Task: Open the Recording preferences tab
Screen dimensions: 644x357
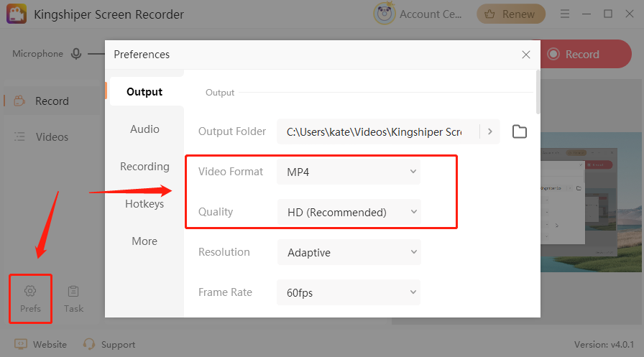Action: 144,167
